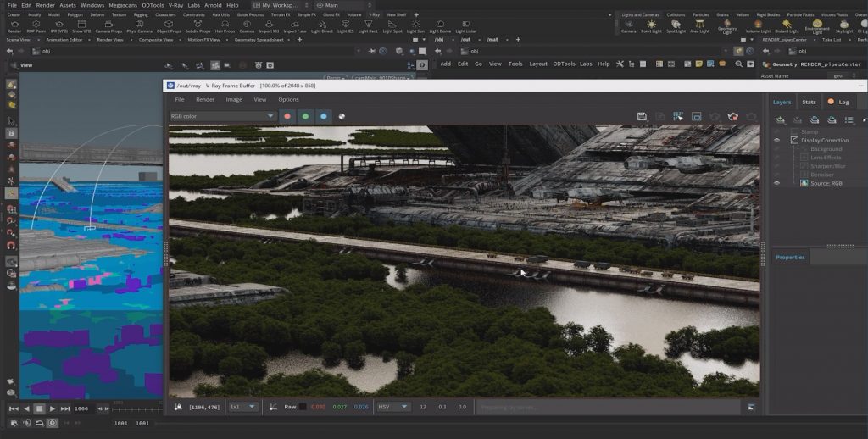
Task: Add an Area Light from the shelf
Action: point(699,25)
